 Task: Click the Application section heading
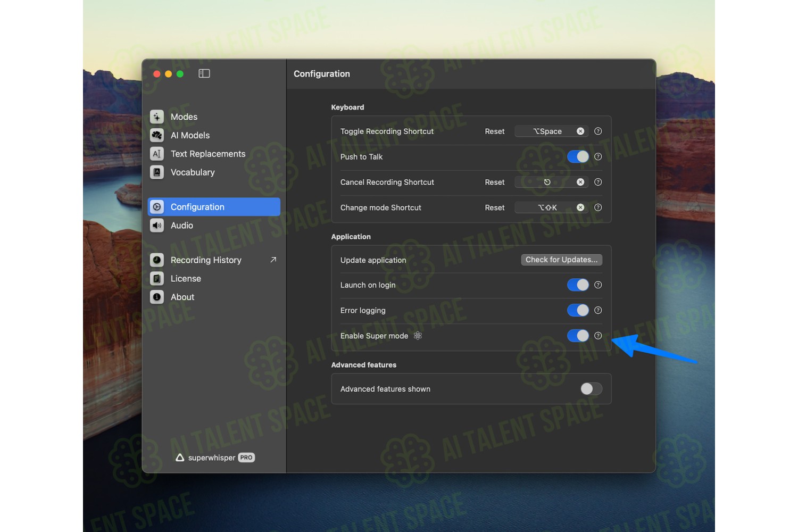click(x=351, y=237)
